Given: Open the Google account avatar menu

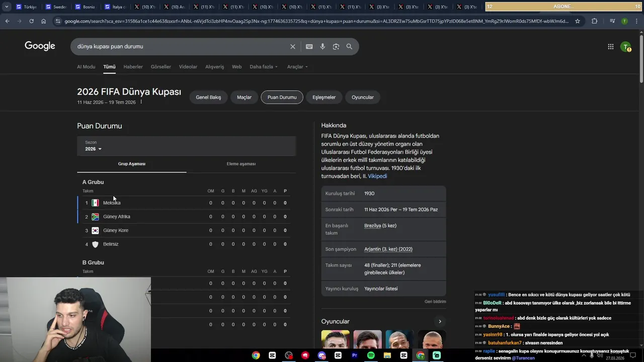Looking at the screenshot, I should click(x=625, y=47).
